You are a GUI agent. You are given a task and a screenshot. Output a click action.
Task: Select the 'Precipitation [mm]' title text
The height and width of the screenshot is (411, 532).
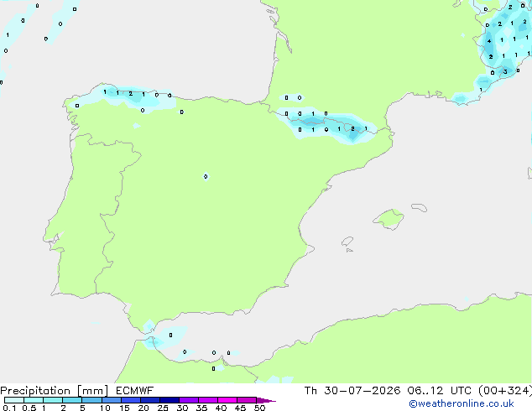pyautogui.click(x=54, y=391)
